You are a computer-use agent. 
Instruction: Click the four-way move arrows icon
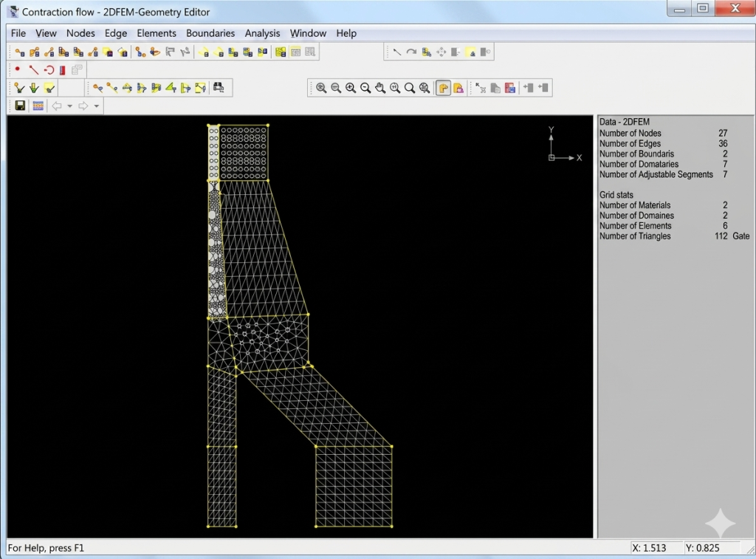(441, 52)
